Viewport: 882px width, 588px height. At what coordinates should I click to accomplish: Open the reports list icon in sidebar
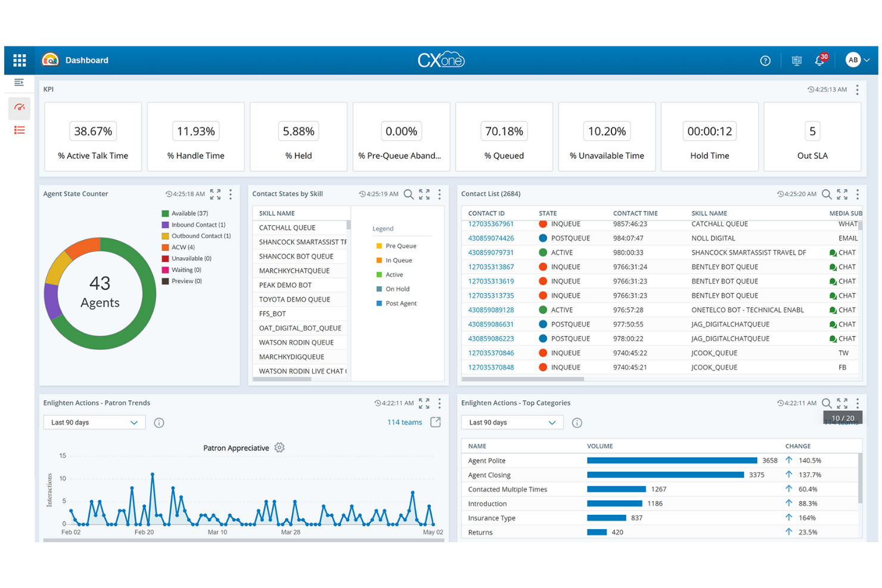[x=19, y=130]
